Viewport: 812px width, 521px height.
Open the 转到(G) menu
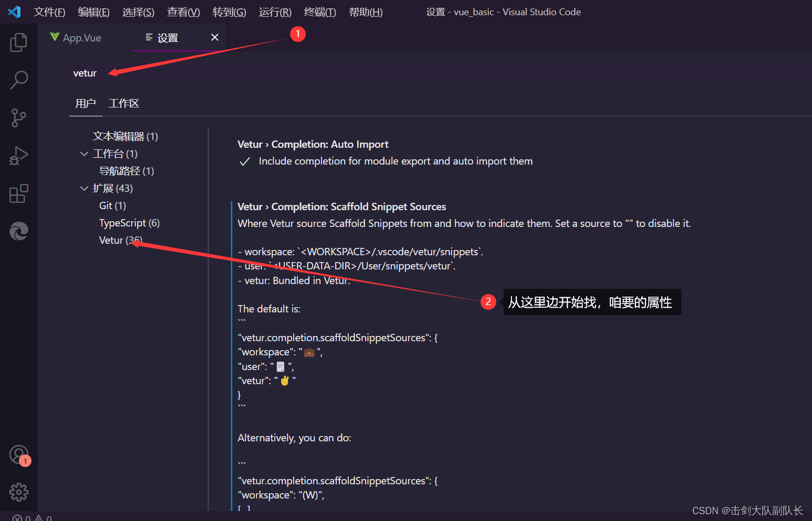tap(229, 12)
